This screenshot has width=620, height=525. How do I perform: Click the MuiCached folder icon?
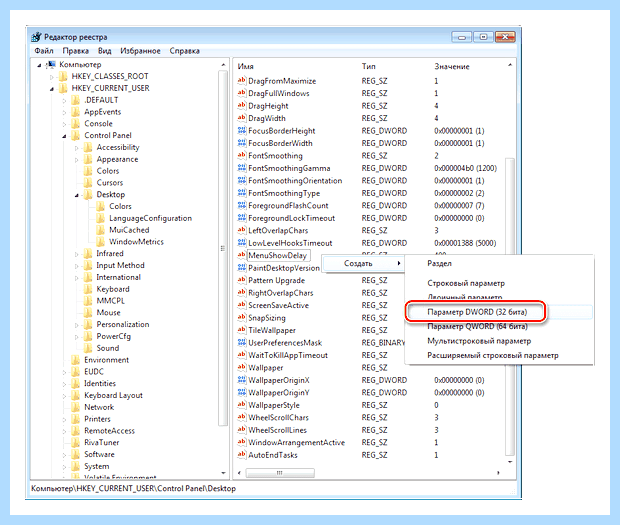tap(101, 230)
